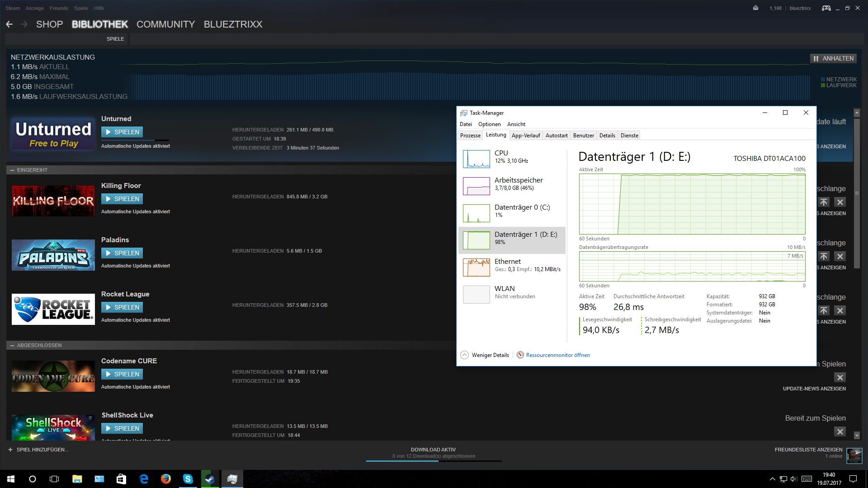This screenshot has width=868, height=488.
Task: Switch to Prozesse tab in Task-Manager
Action: coord(470,136)
